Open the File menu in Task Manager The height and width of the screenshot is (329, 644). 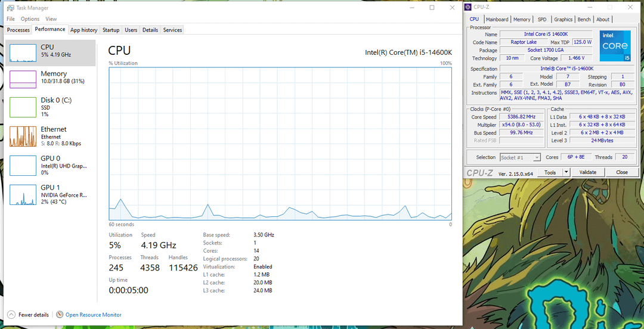point(11,19)
